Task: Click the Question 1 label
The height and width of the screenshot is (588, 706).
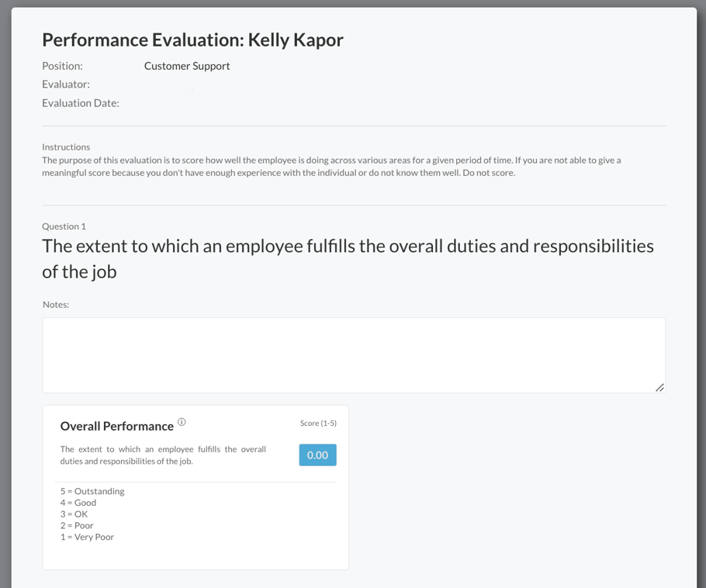Action: [x=64, y=227]
